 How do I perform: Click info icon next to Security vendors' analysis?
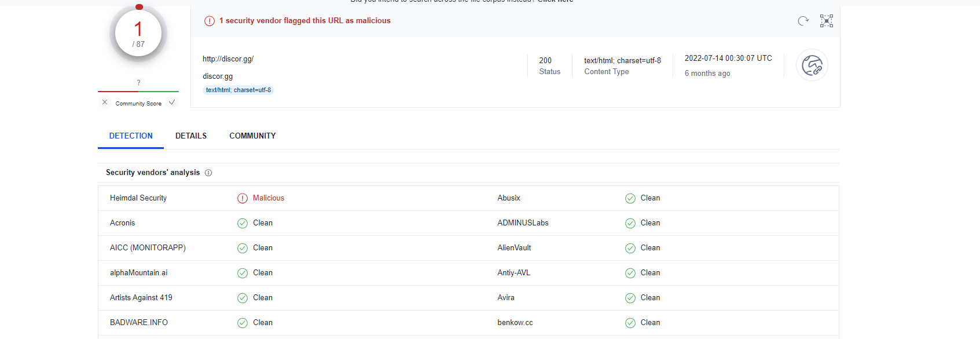pos(208,173)
